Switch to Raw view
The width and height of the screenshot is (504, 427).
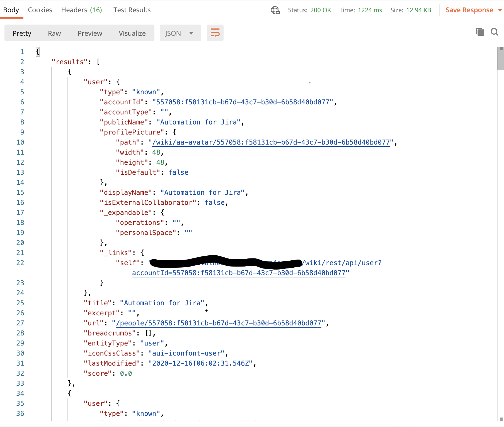click(x=54, y=33)
